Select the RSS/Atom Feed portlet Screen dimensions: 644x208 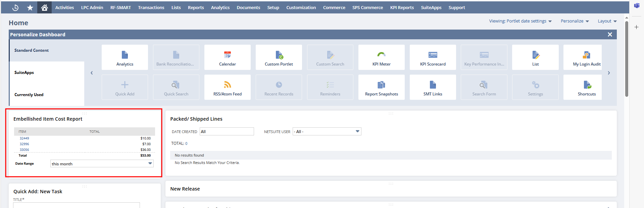tap(227, 87)
